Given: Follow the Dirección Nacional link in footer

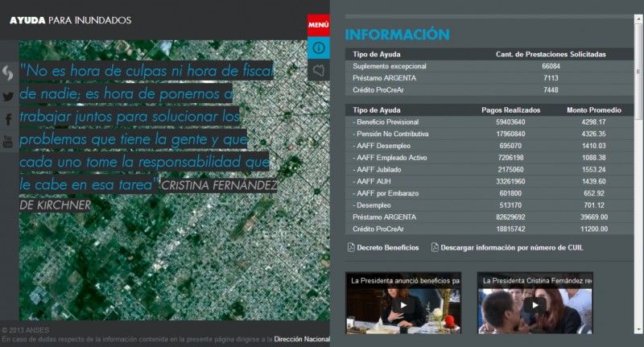Looking at the screenshot, I should pos(302,339).
